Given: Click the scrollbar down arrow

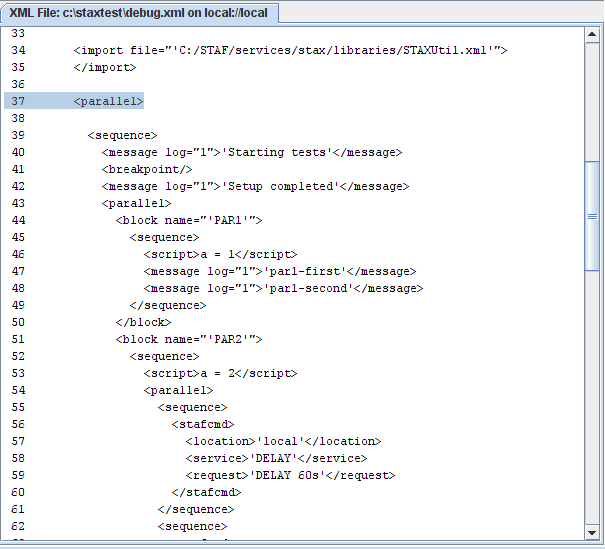Looking at the screenshot, I should (x=592, y=533).
